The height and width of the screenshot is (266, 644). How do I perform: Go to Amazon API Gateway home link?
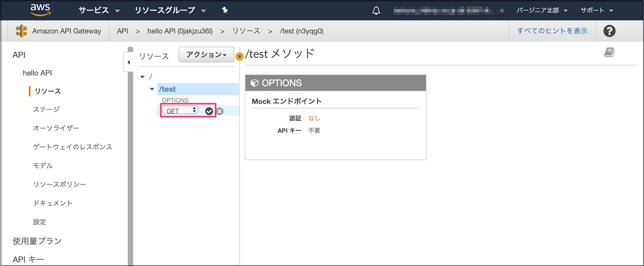click(x=67, y=31)
